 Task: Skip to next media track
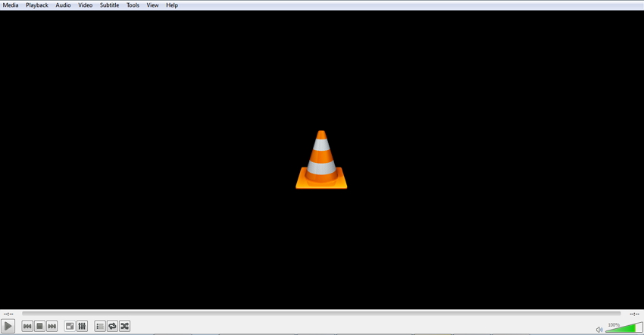(52, 326)
